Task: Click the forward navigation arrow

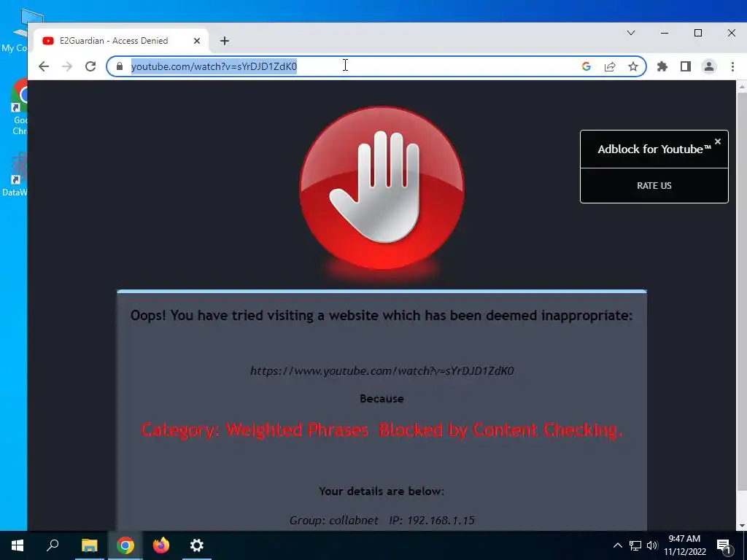Action: 67,66
